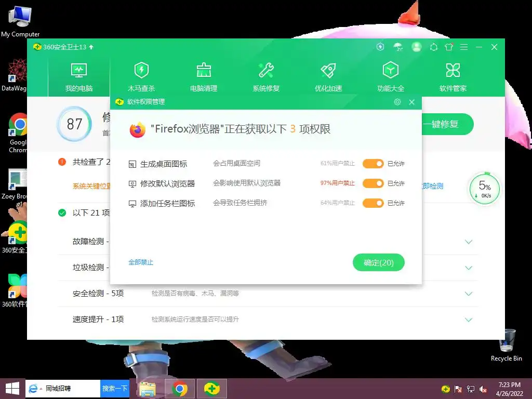Click the orange warning icon by 共检查了
The height and width of the screenshot is (399, 532).
click(x=62, y=162)
